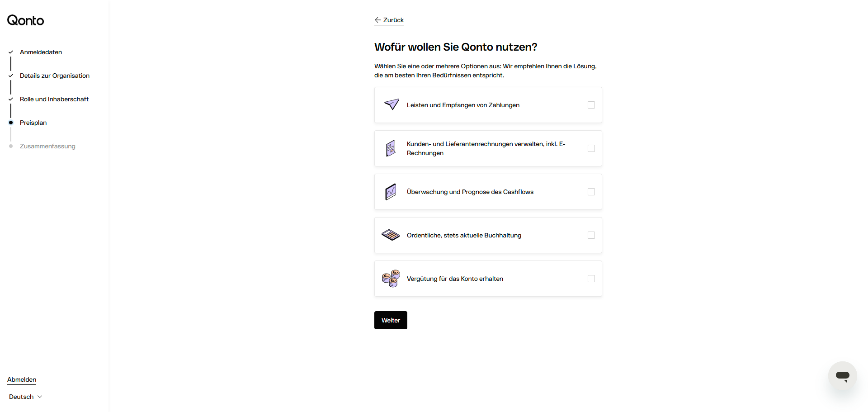868x412 pixels.
Task: Click the paper plane payments icon
Action: pos(392,104)
